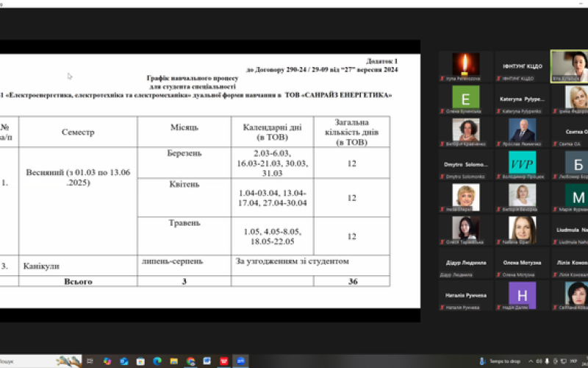Select the dark green 'M' avatar tile
588x368 pixels.
(x=570, y=197)
